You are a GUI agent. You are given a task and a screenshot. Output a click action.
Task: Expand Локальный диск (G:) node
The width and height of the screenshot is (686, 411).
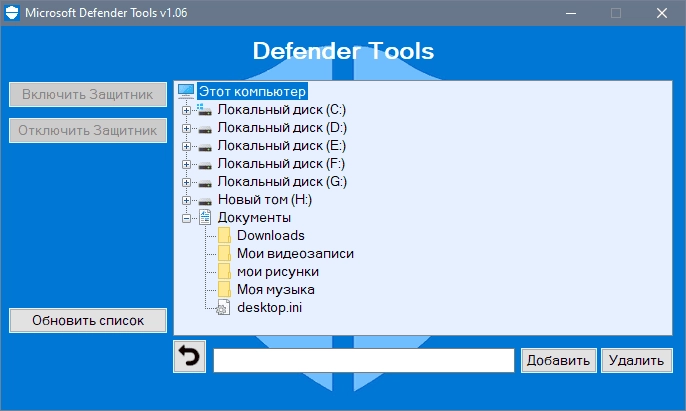[186, 182]
